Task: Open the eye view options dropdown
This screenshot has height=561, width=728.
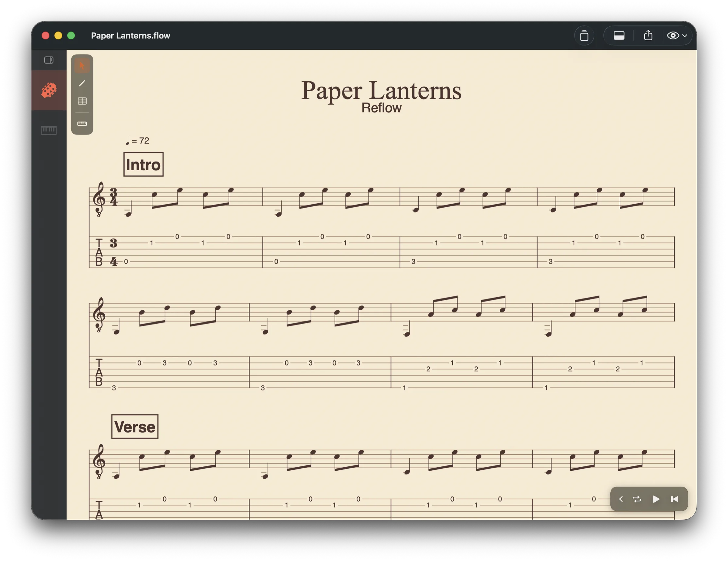Action: pyautogui.click(x=677, y=35)
